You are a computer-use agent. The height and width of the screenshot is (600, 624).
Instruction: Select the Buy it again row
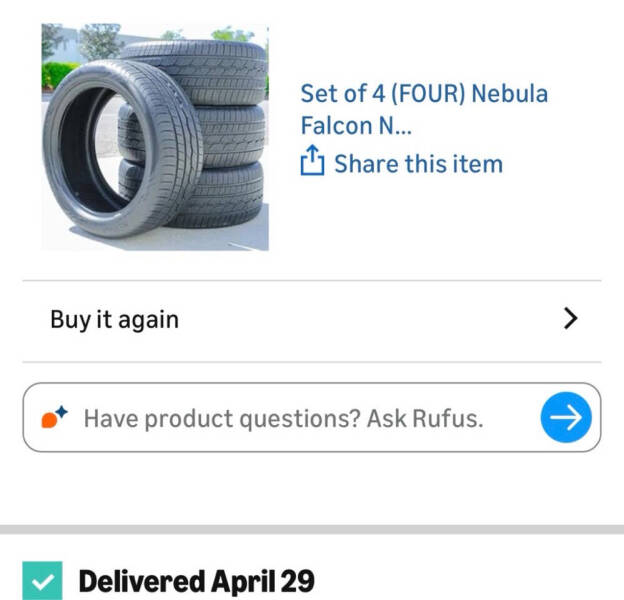312,319
